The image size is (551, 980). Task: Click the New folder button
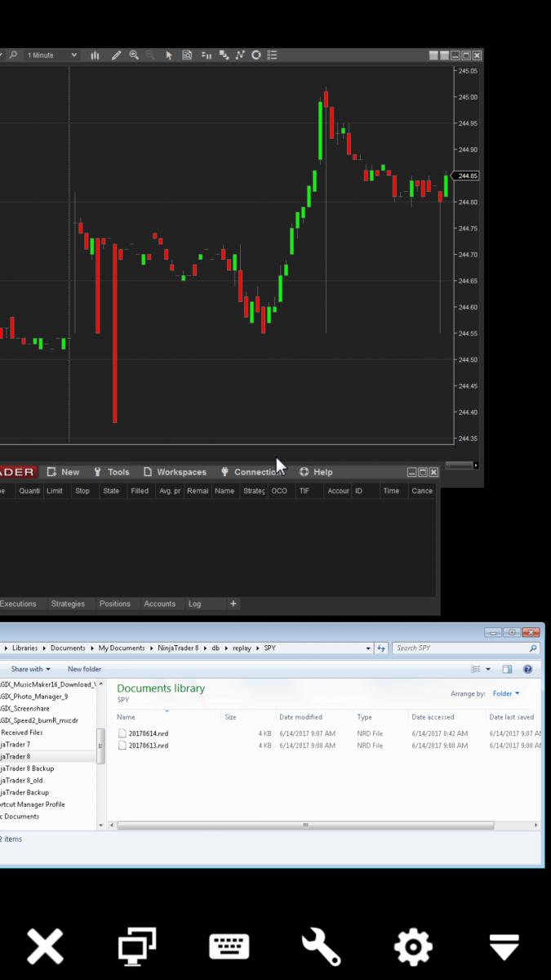click(x=84, y=670)
